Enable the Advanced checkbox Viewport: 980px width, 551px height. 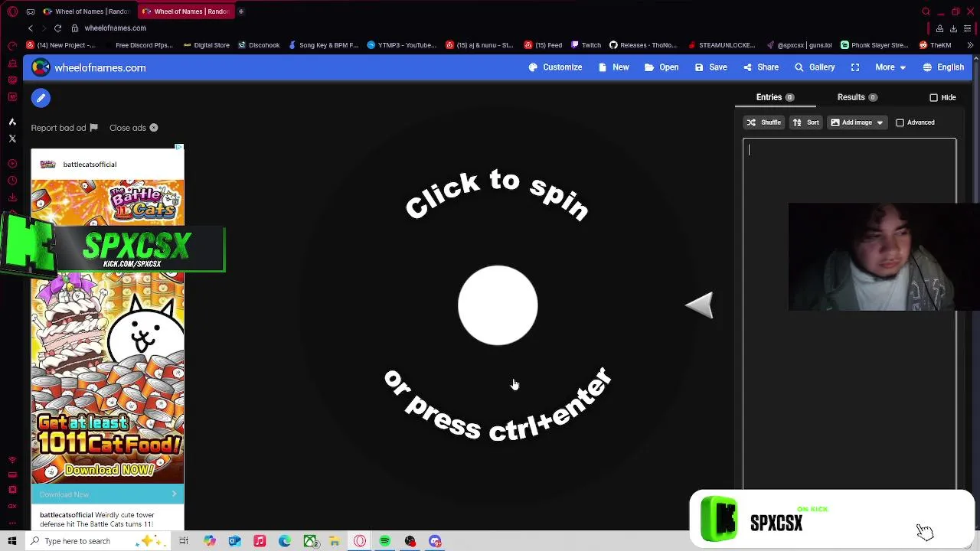(x=900, y=122)
